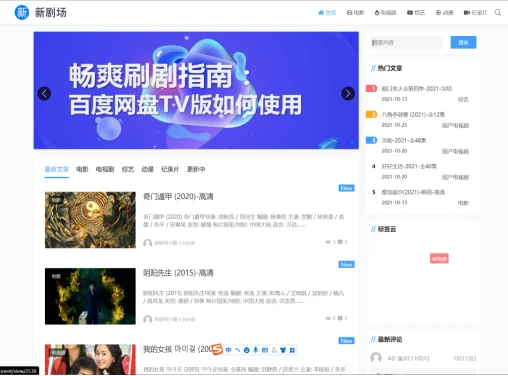Open the 百度网盘TV版 banner image
The height and width of the screenshot is (376, 508).
[196, 90]
